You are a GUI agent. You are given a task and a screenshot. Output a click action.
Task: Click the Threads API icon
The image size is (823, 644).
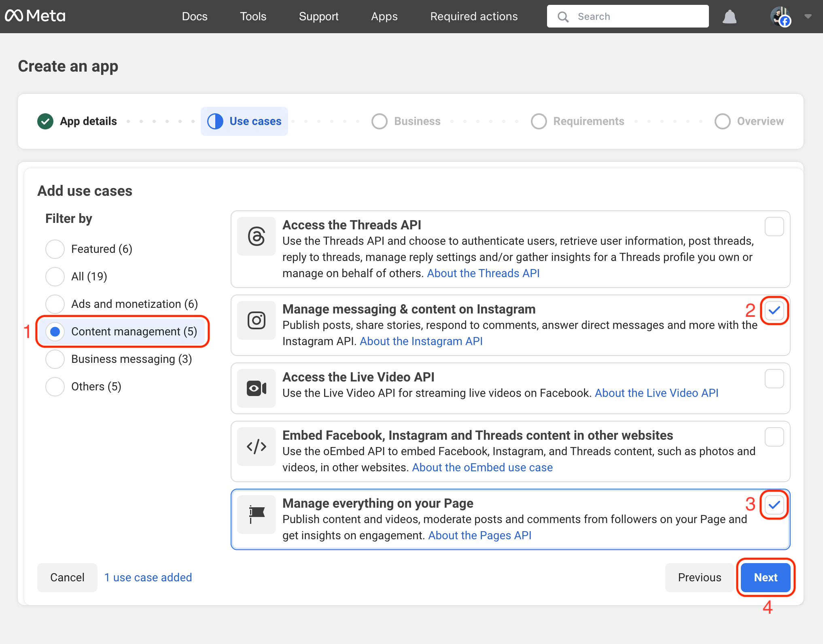pos(256,236)
